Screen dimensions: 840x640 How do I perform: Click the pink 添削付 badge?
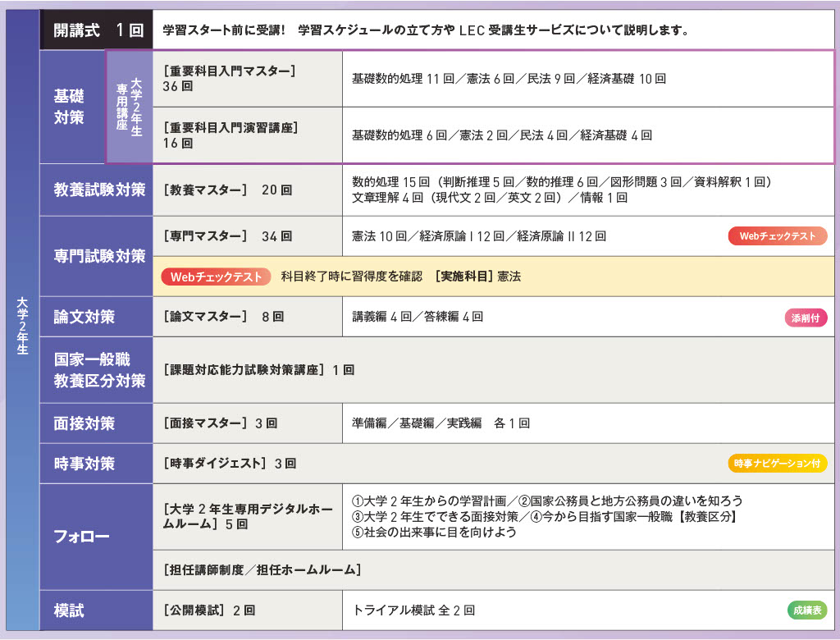(806, 318)
